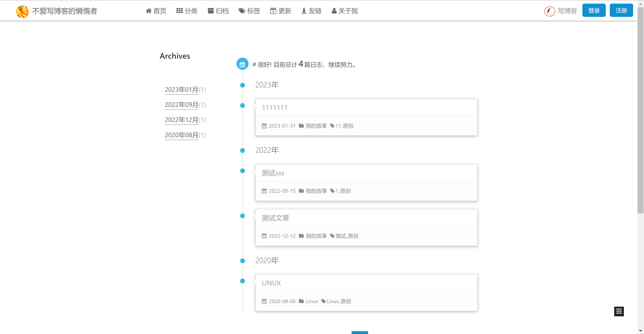Screen dimensions: 644x334
Task: Click tags 11,原创 on first post
Action: pyautogui.click(x=344, y=126)
